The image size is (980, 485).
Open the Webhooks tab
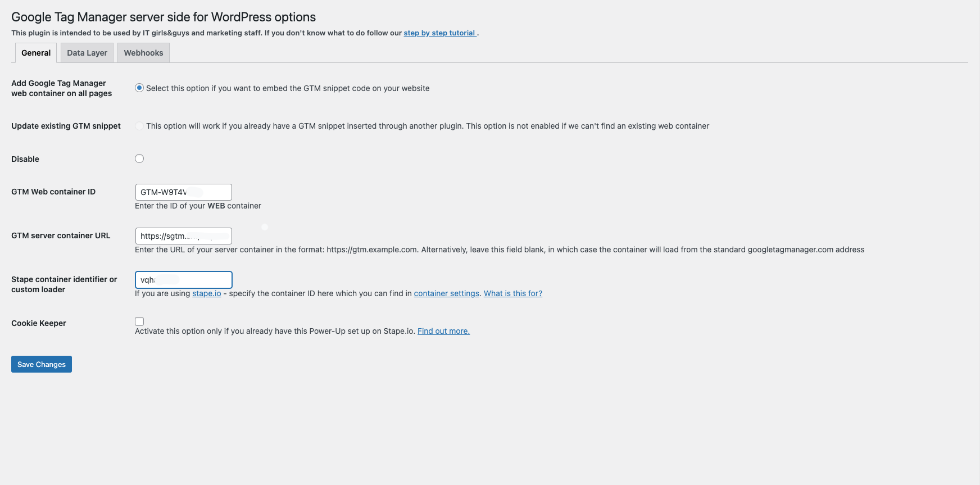point(143,52)
